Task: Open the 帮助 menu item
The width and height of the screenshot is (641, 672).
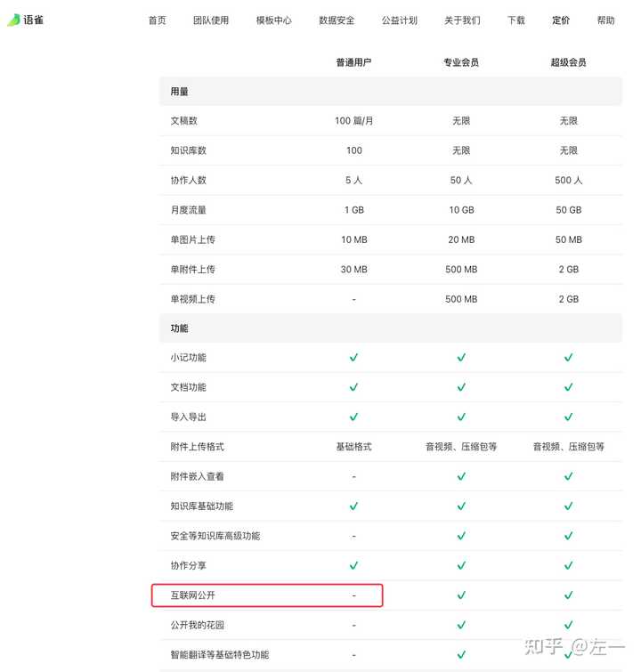Action: [606, 20]
